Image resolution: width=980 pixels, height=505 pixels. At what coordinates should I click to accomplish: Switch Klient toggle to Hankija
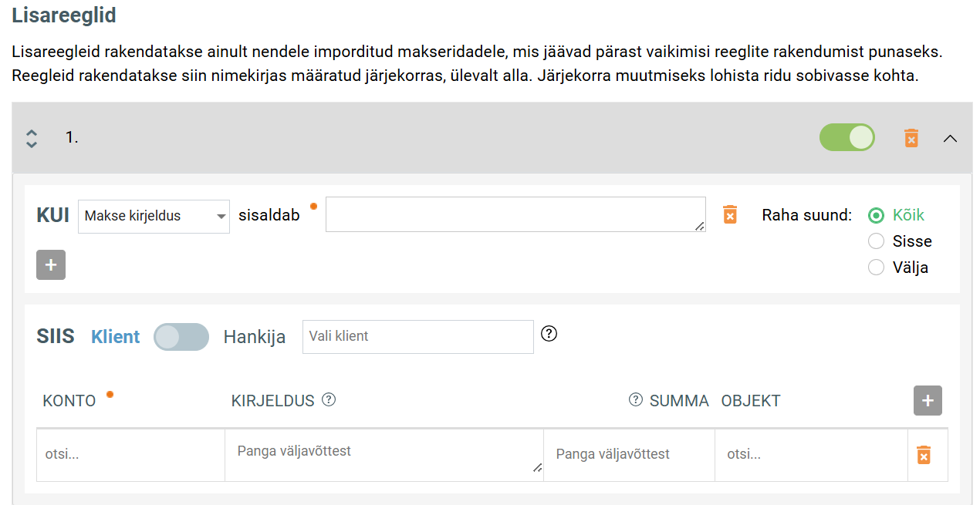point(181,337)
